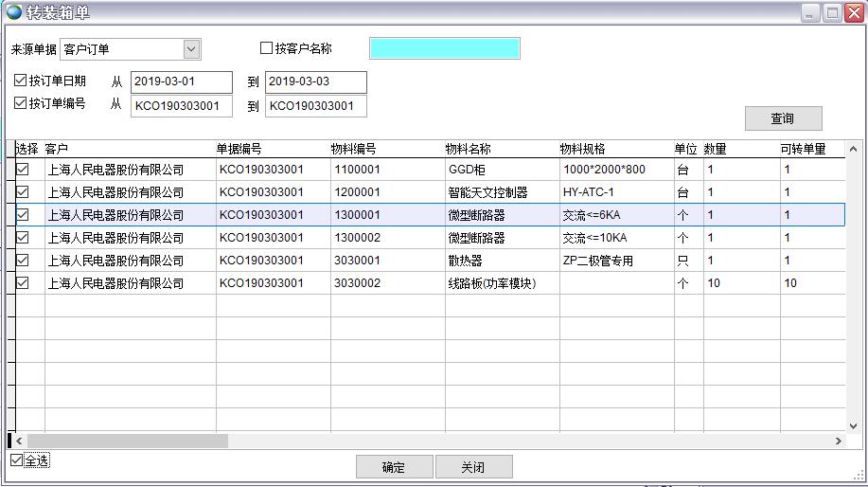
Task: Click the cyan customer name field
Action: pyautogui.click(x=444, y=48)
